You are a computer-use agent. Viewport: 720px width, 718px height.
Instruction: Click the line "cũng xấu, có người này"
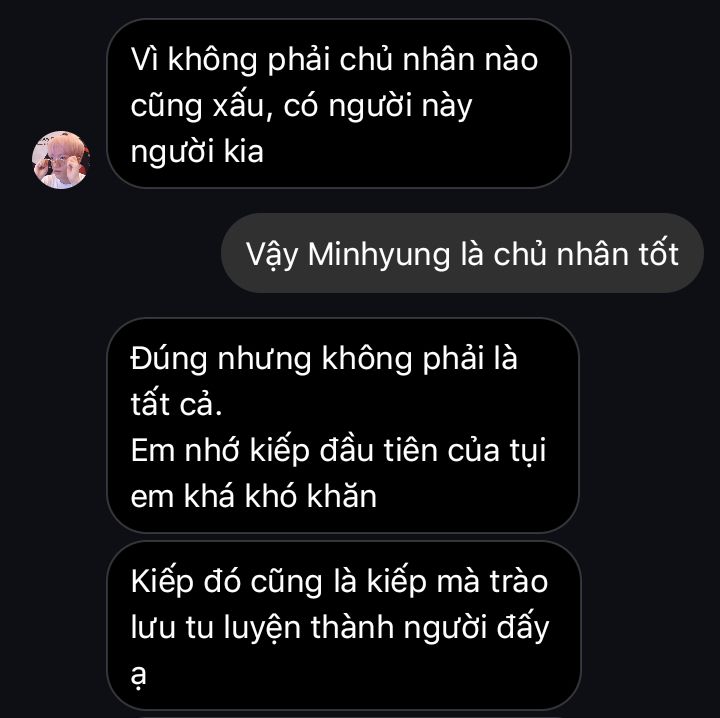pyautogui.click(x=301, y=106)
